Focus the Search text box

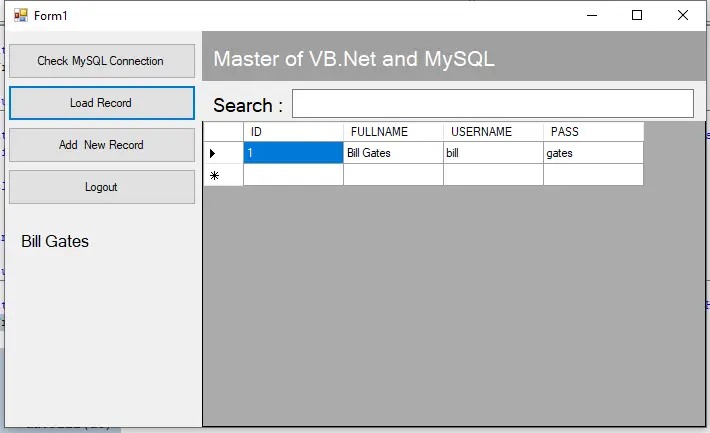click(x=492, y=104)
